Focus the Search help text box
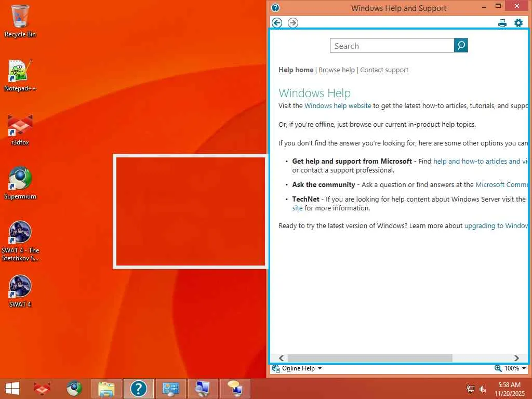The width and height of the screenshot is (532, 399). pyautogui.click(x=392, y=46)
